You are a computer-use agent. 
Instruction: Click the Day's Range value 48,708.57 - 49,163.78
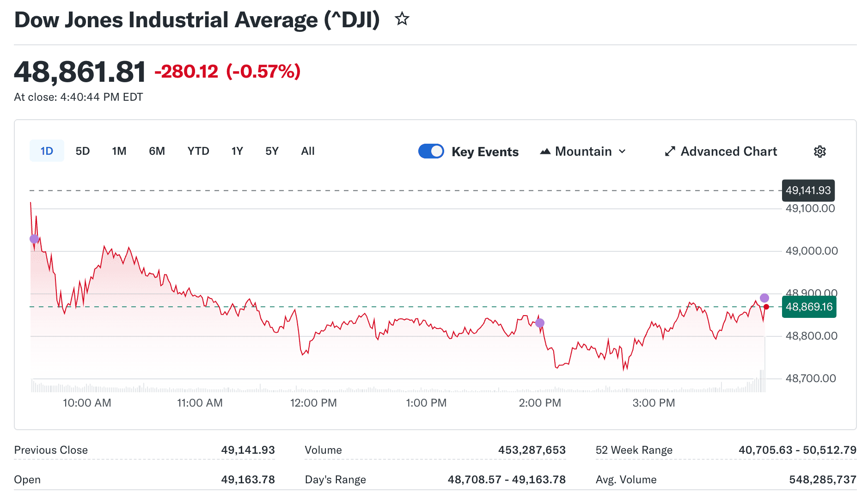pyautogui.click(x=507, y=480)
